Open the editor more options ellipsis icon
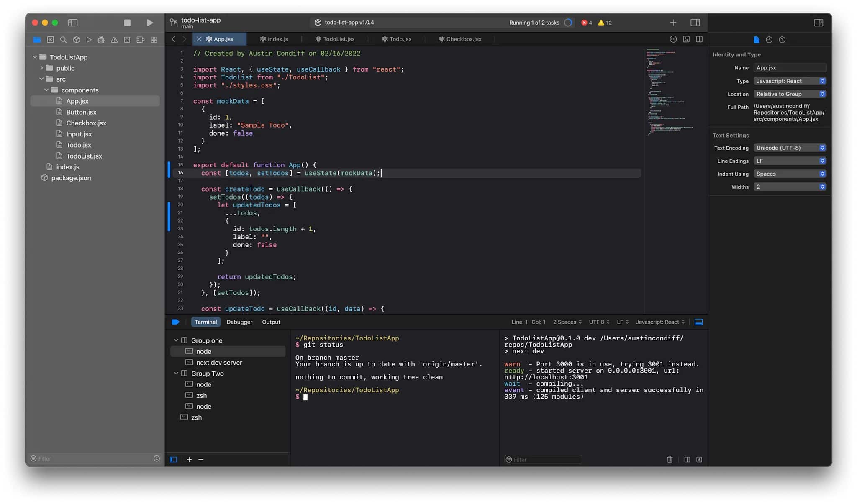Viewport: 857px width, 504px height. click(673, 39)
